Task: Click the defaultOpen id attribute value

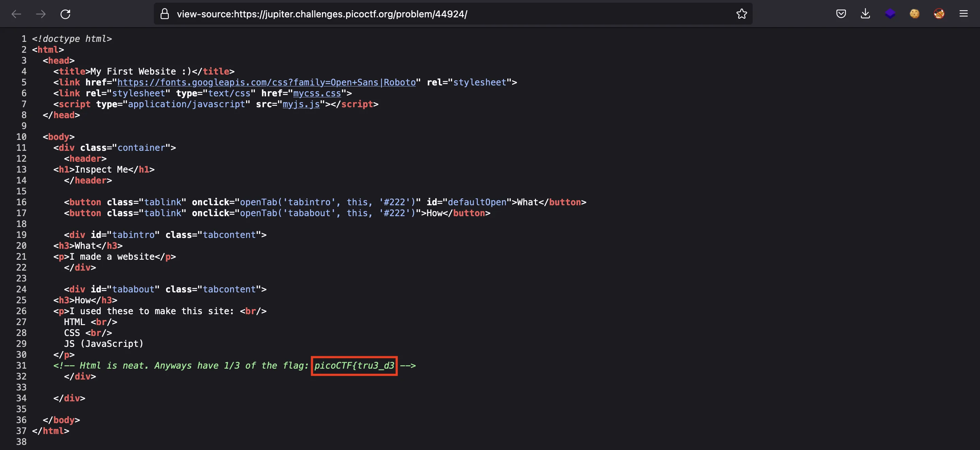Action: (x=477, y=202)
